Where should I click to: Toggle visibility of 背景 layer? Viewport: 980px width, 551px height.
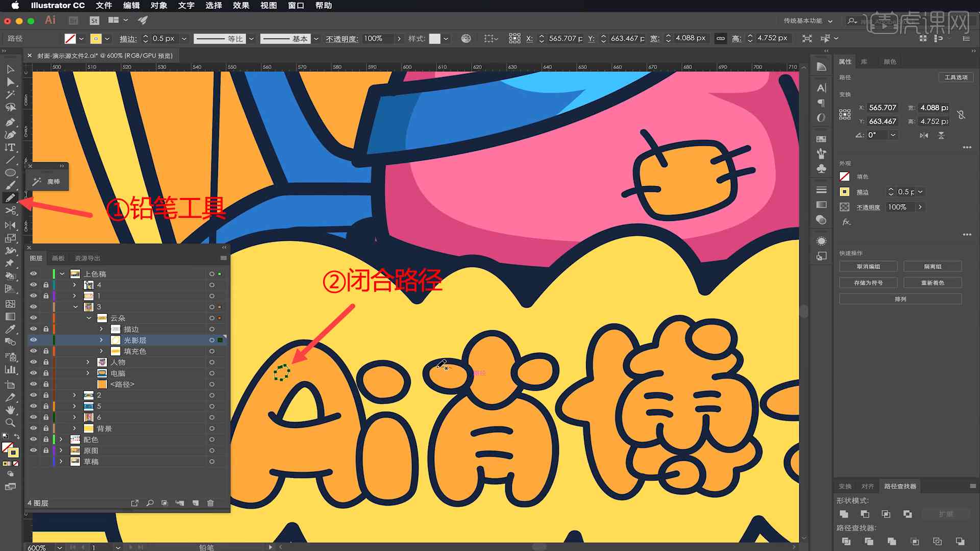click(32, 428)
